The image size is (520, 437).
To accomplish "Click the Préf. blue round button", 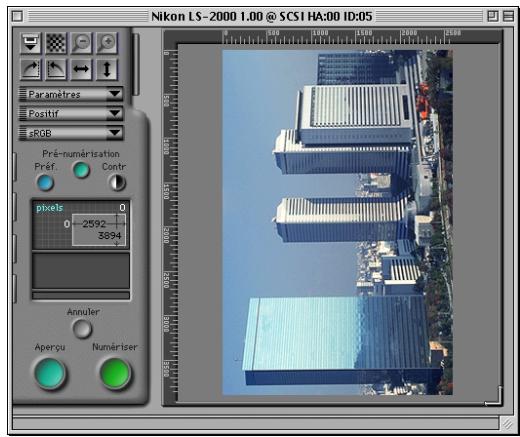I will [x=45, y=183].
